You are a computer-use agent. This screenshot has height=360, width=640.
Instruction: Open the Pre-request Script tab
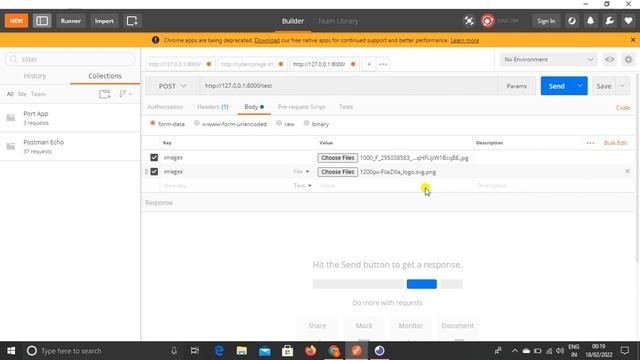302,107
